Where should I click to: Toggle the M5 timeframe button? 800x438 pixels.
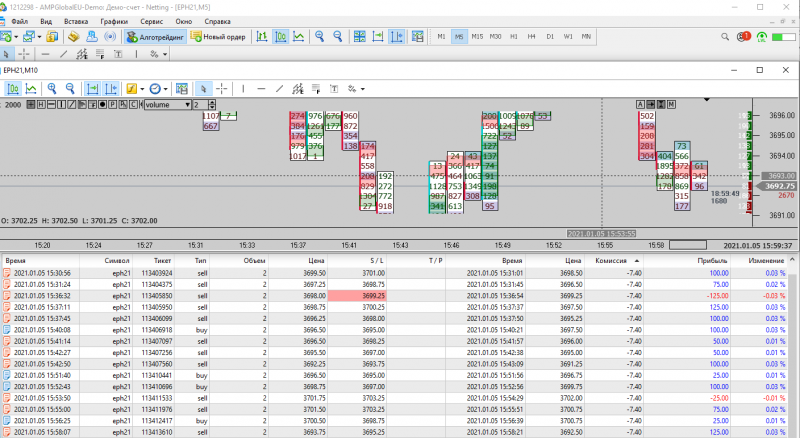(x=459, y=37)
